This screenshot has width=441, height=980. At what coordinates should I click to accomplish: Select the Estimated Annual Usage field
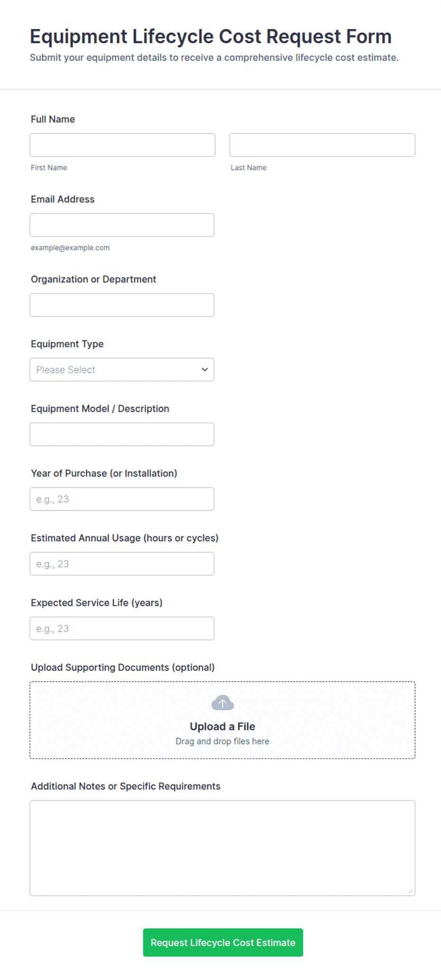(122, 564)
